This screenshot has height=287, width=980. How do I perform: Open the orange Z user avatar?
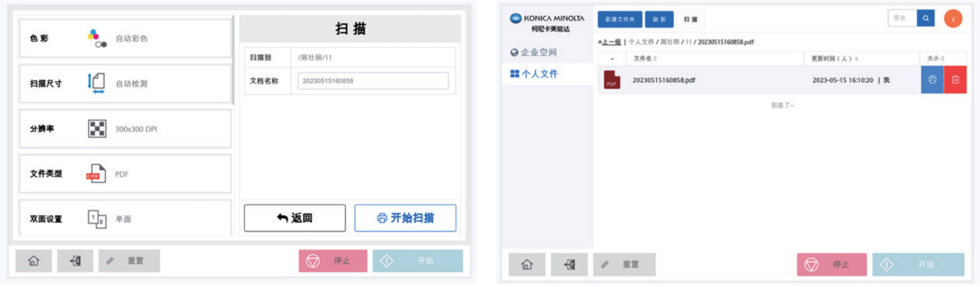[953, 19]
